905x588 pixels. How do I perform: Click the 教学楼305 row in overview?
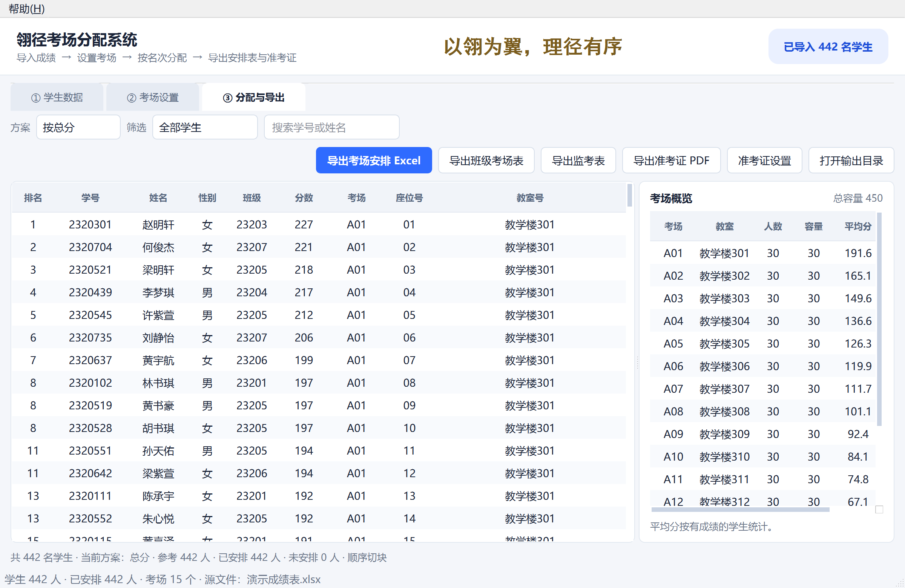point(763,344)
